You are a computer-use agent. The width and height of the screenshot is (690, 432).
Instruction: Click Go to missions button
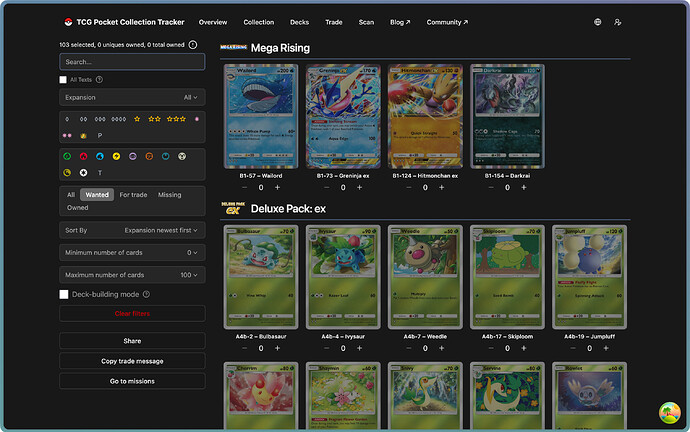(x=132, y=381)
